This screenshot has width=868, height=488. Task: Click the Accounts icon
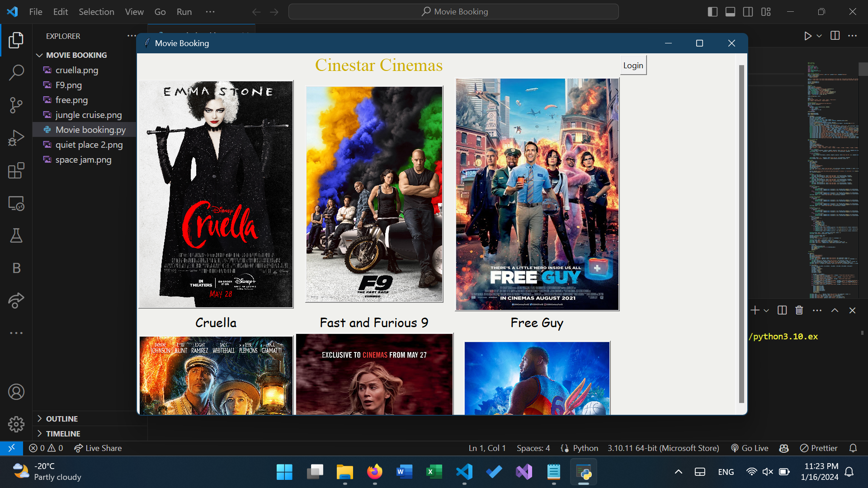pos(16,392)
